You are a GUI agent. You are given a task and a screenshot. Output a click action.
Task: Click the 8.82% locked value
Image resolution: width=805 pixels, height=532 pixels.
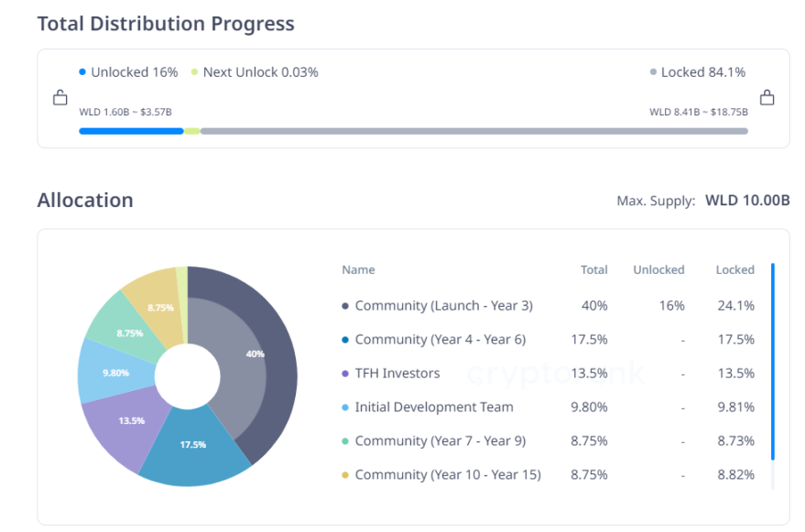[x=736, y=475]
